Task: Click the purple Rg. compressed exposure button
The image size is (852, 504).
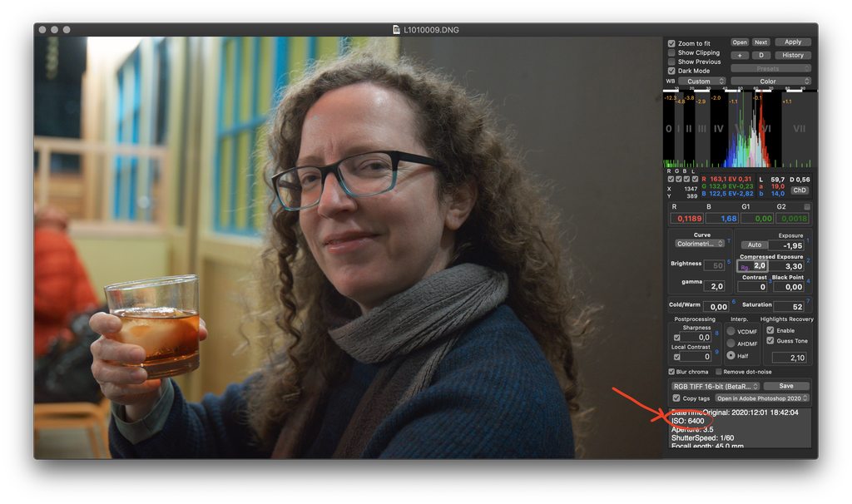Action: 745,266
